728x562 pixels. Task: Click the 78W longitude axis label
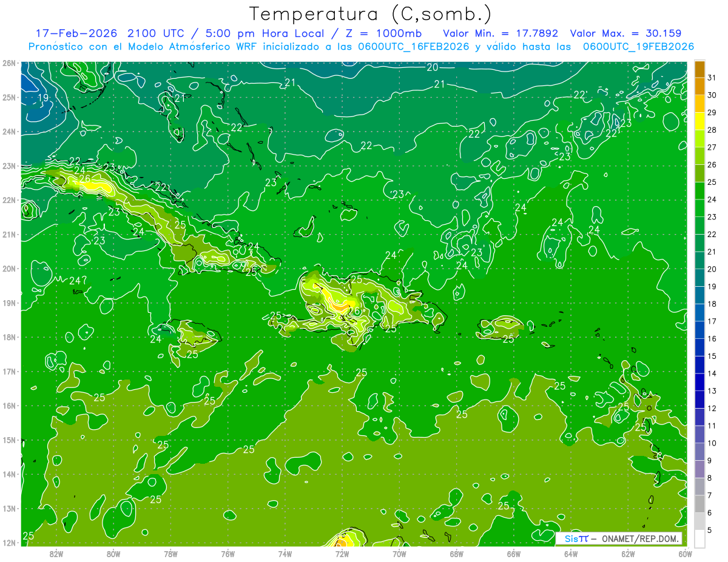pyautogui.click(x=170, y=554)
